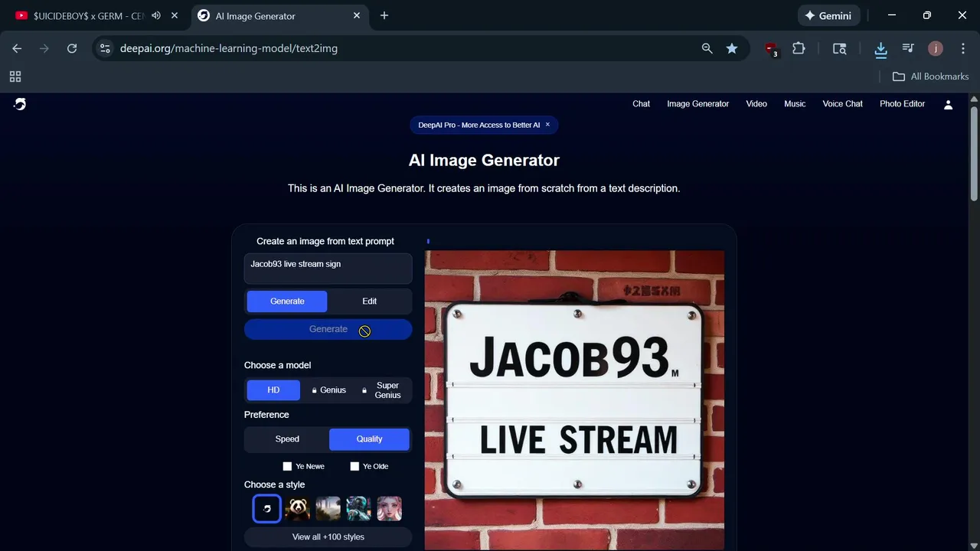Click the text prompt input field

coord(328,269)
